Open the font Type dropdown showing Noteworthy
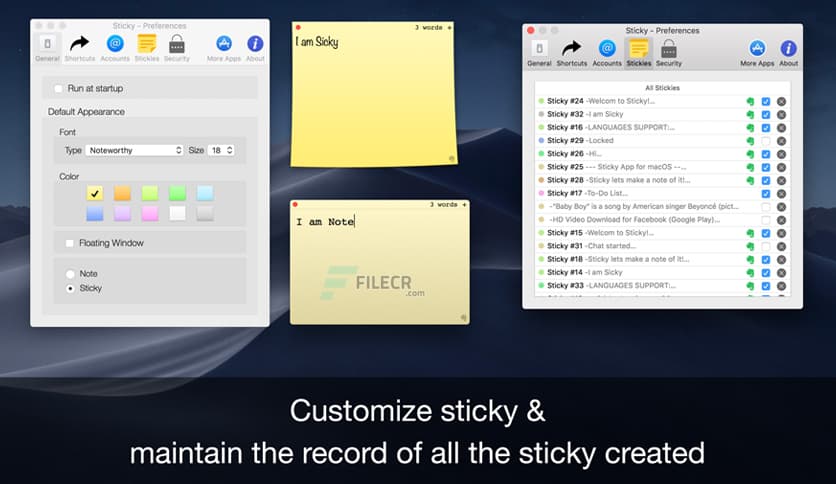Viewport: 836px width, 484px height. coord(135,150)
